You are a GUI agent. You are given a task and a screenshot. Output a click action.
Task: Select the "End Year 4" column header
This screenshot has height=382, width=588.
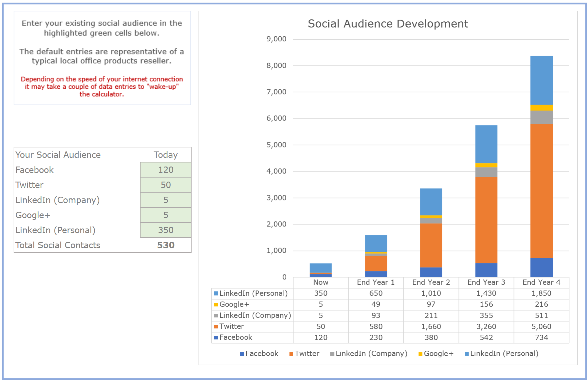pyautogui.click(x=541, y=282)
